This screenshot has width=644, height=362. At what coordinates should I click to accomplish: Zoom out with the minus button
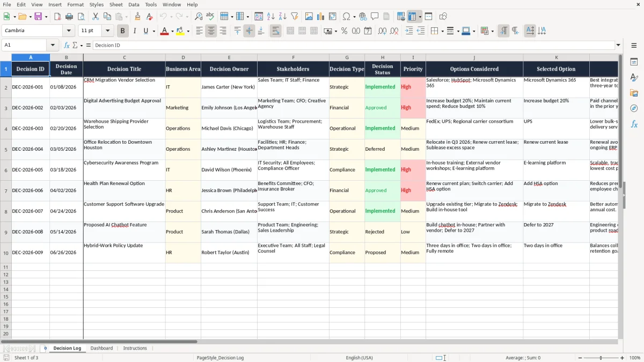click(579, 358)
